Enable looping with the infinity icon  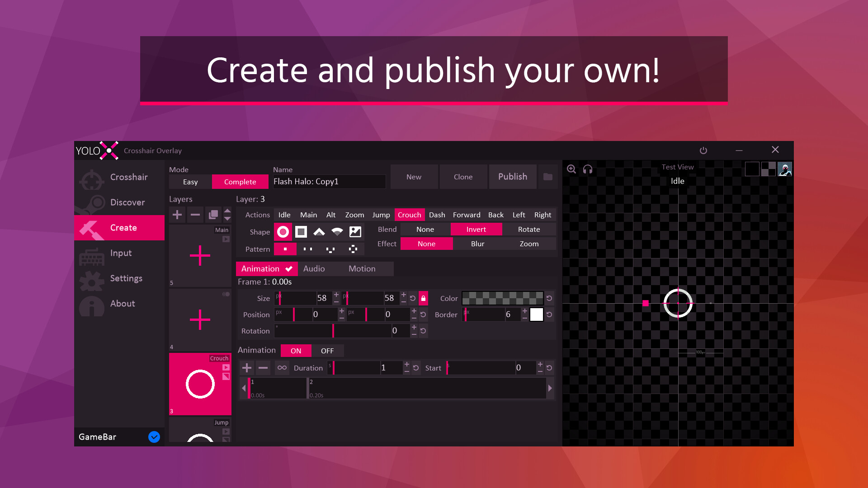(281, 368)
